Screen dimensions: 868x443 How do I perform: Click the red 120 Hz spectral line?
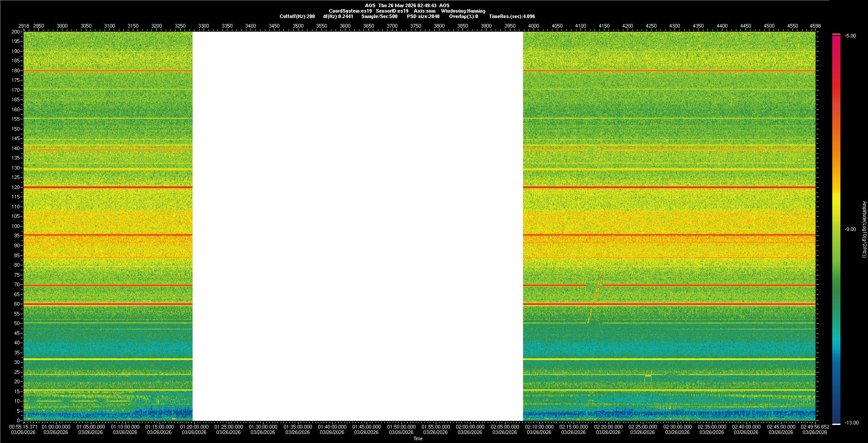pos(108,187)
